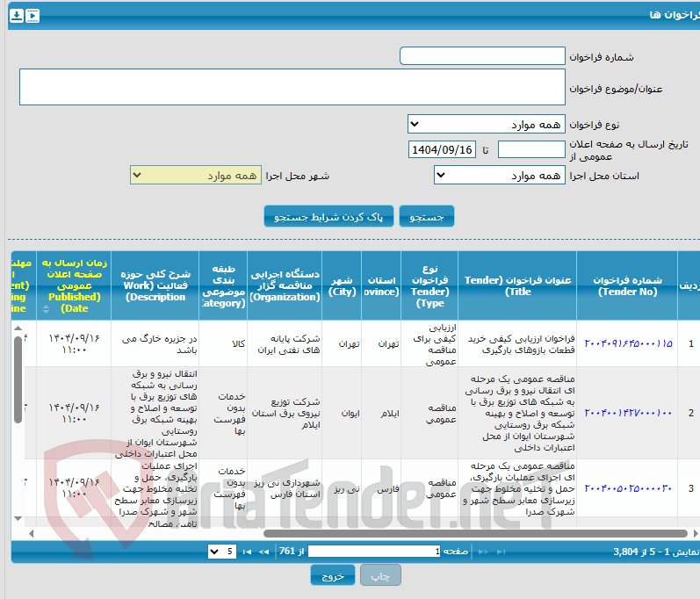Click the organization cell شرکت توزیع نیروی برق استان ایلام
This screenshot has height=599, width=700.
click(x=285, y=414)
